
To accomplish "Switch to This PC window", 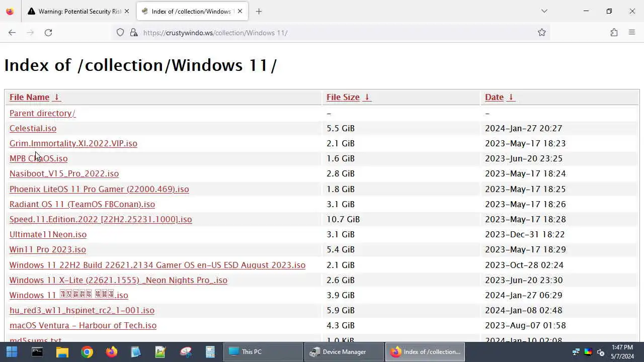I will [263, 352].
